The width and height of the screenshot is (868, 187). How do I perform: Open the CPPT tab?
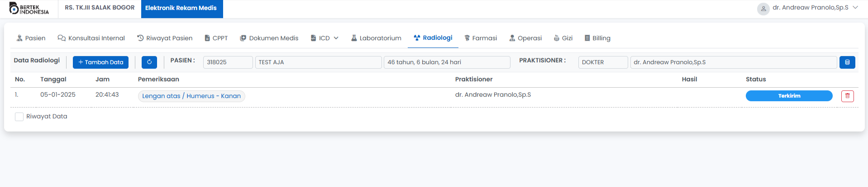click(216, 38)
